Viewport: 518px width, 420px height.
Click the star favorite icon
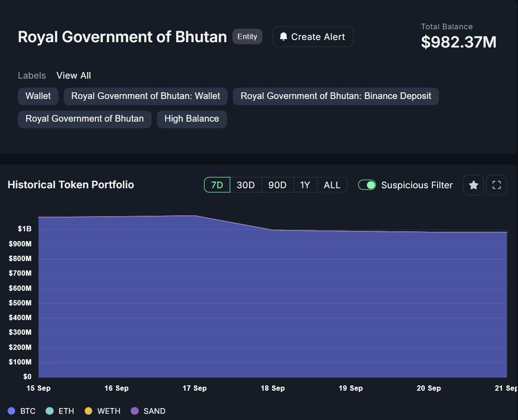pyautogui.click(x=473, y=185)
